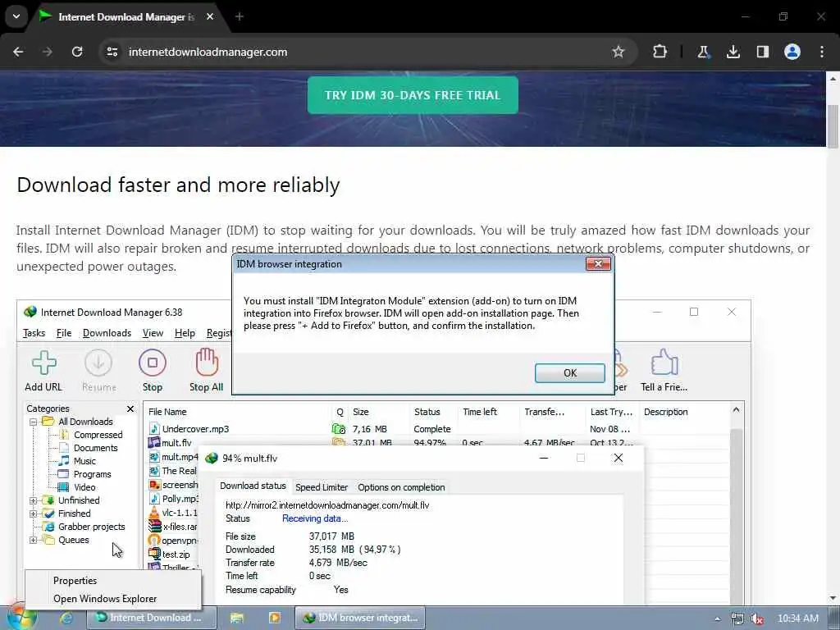The height and width of the screenshot is (630, 840).
Task: Open Chrome three-dot menu
Action: [x=822, y=52]
